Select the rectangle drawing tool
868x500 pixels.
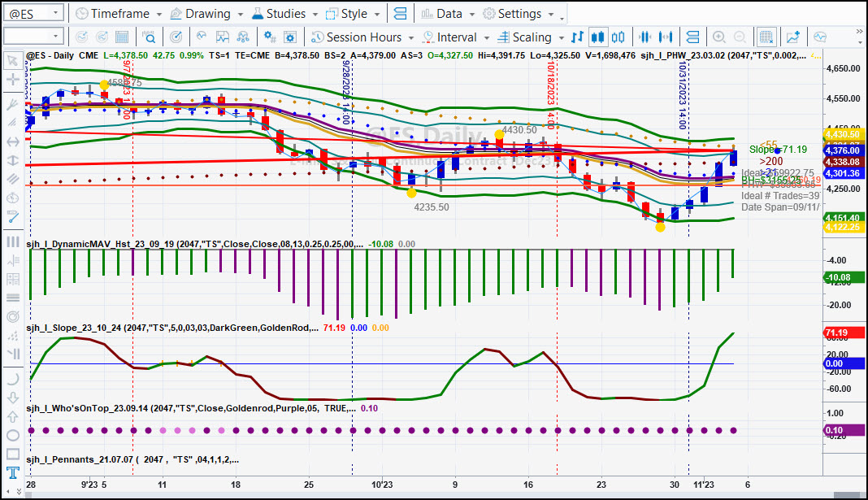(12, 454)
